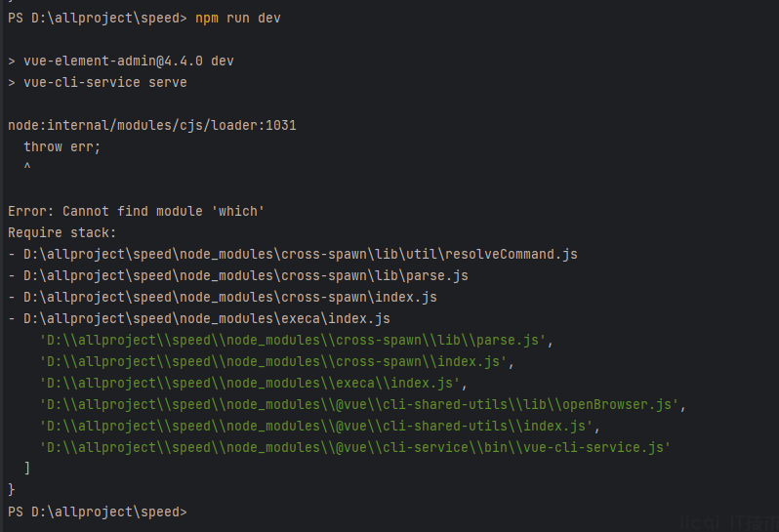Click the green quoted parse.js path string

[293, 341]
